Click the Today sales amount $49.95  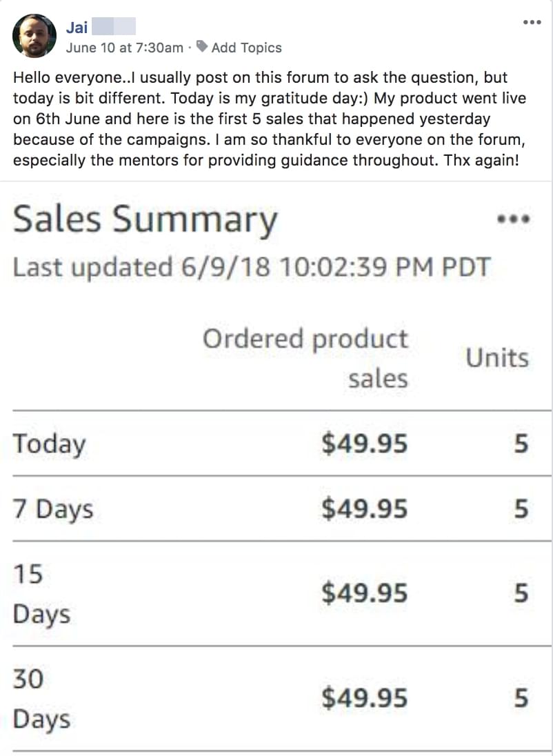click(x=364, y=444)
